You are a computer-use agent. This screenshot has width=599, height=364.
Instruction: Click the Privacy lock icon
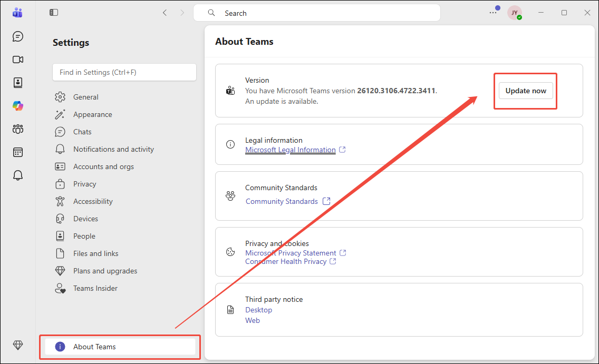pyautogui.click(x=60, y=184)
